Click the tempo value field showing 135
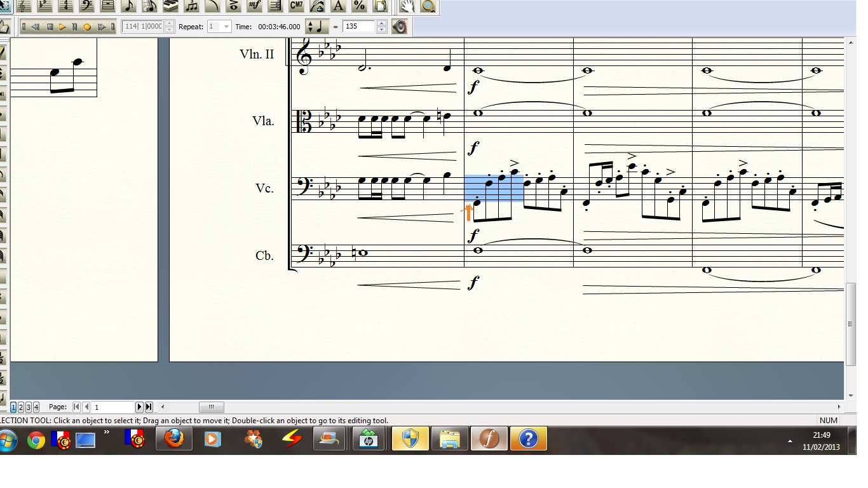The image size is (868, 488). [358, 27]
